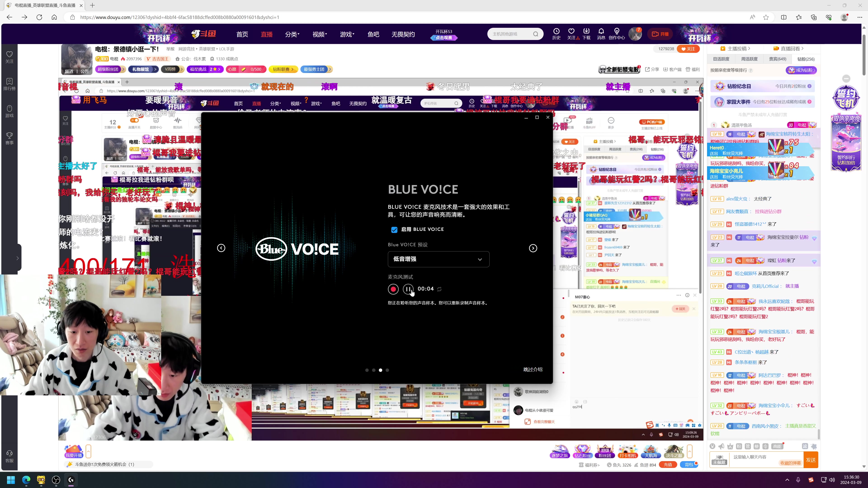Expand the 分类 menu in Douyu header
This screenshot has width=868, height=488.
click(292, 34)
